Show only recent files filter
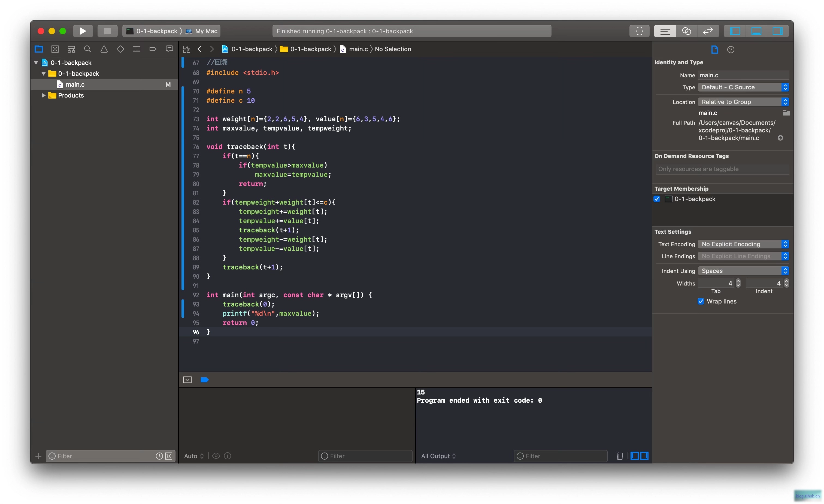 coord(159,456)
